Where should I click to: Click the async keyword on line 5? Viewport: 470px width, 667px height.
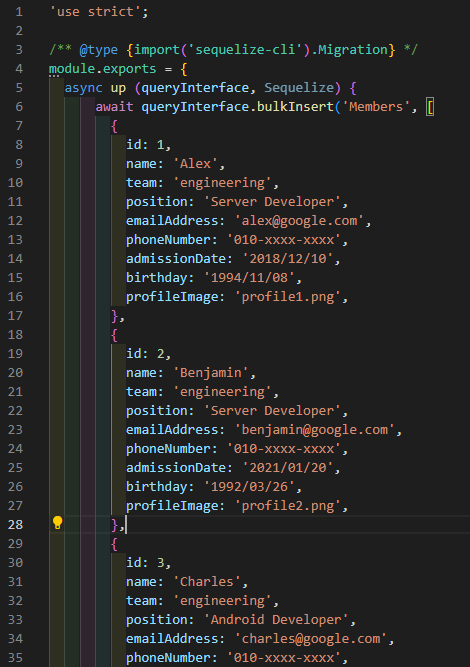83,88
